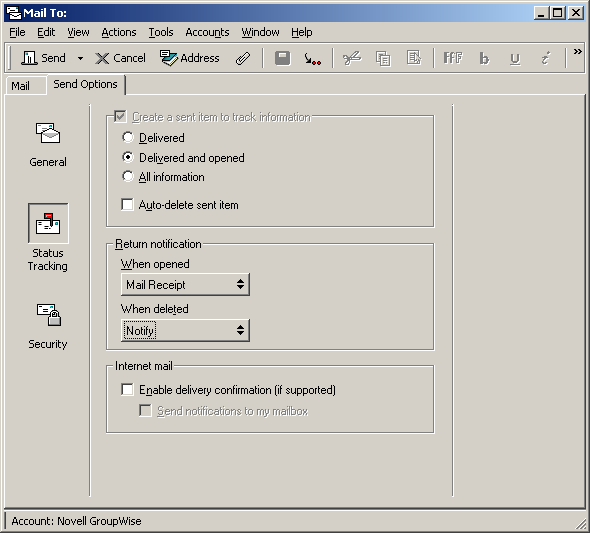Toggle Create a sent item checkbox
This screenshot has height=533, width=590.
pyautogui.click(x=120, y=117)
